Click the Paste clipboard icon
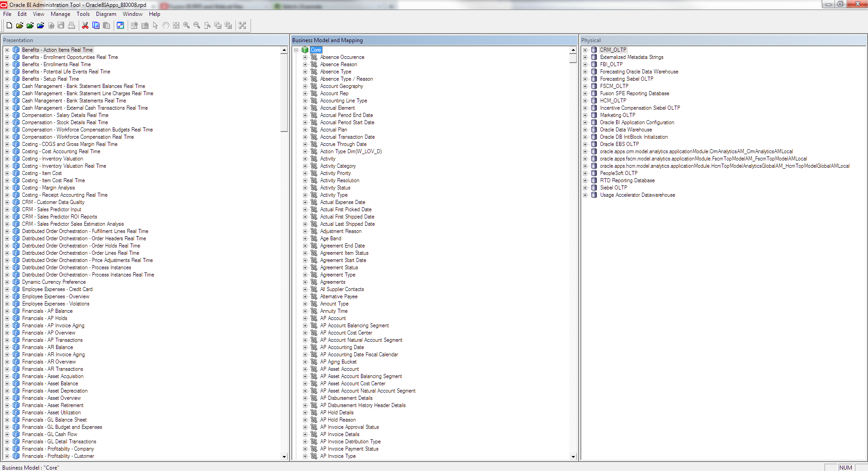The height and width of the screenshot is (471, 868). coord(106,25)
